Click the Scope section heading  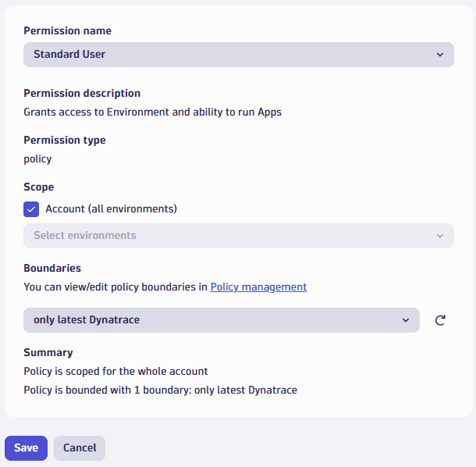tap(39, 187)
